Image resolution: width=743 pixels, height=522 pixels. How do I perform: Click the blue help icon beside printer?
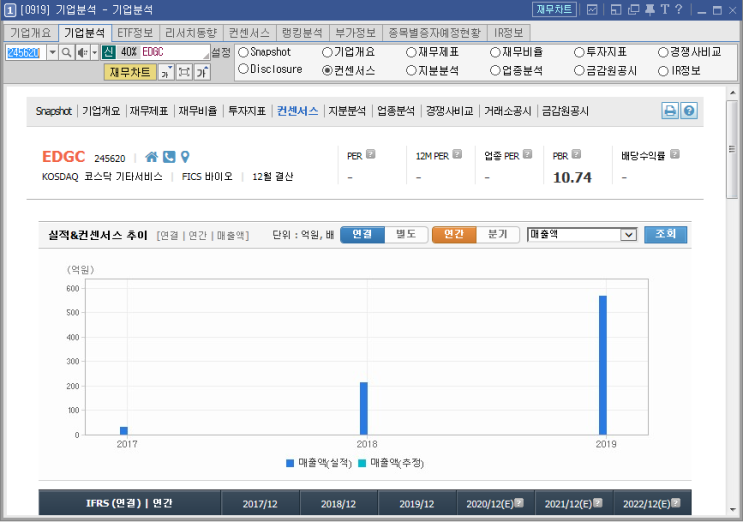click(689, 111)
